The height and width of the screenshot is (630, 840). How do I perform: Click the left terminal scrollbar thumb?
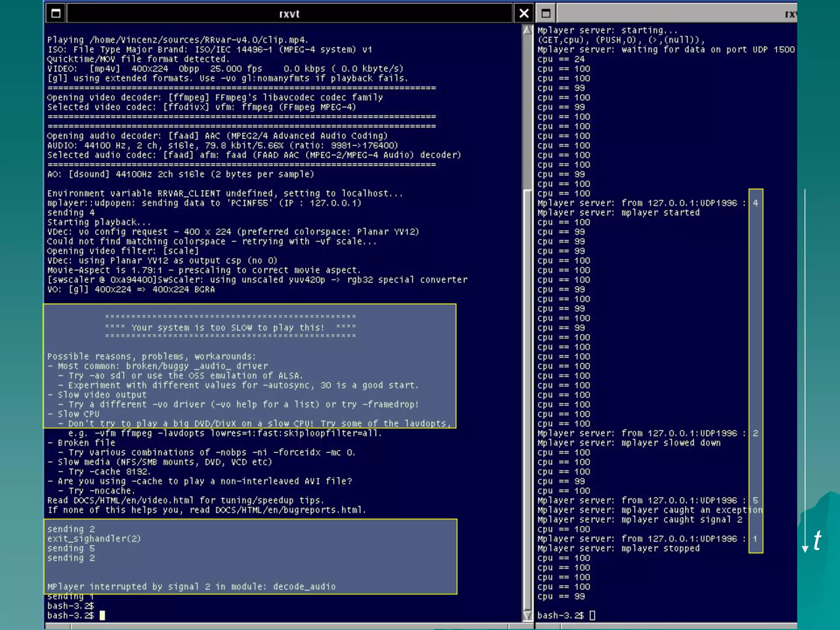point(527,111)
